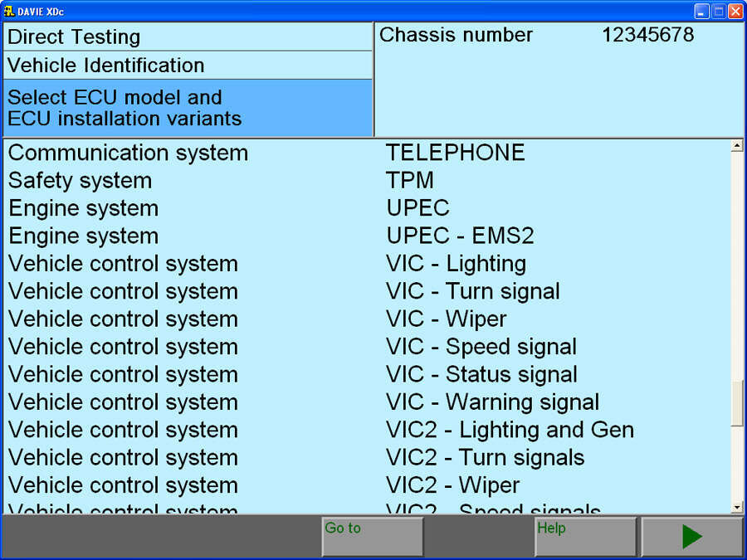Close the DAVIE XDc window
The width and height of the screenshot is (747, 560).
(735, 11)
